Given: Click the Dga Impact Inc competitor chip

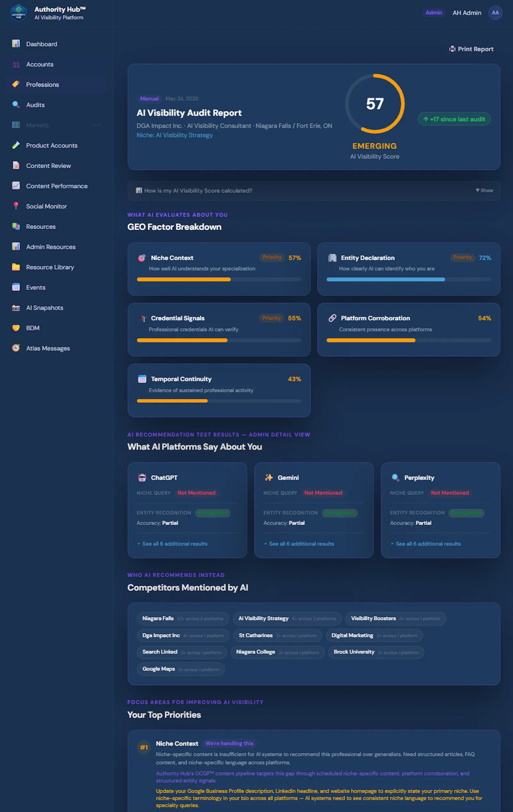Looking at the screenshot, I should coord(183,635).
